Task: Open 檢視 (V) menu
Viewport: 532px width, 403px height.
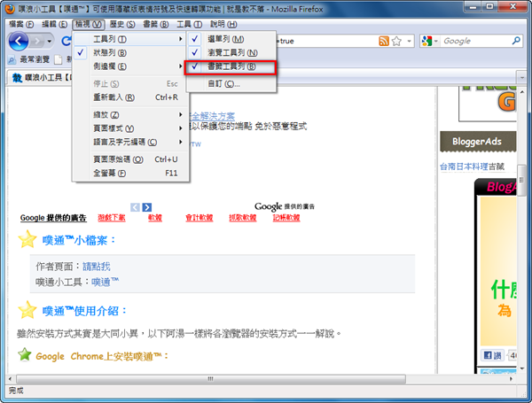Action: (88, 25)
